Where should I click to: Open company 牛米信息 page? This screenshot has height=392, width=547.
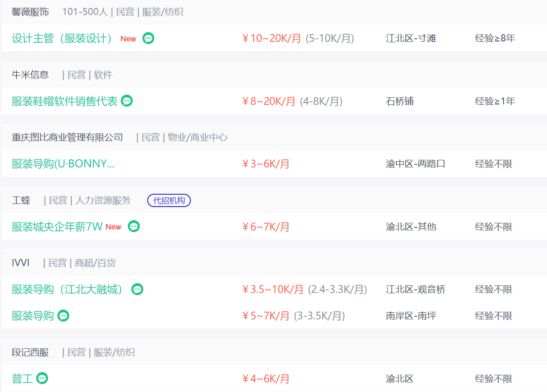point(30,75)
